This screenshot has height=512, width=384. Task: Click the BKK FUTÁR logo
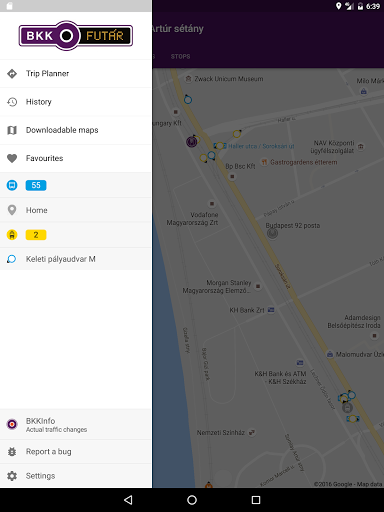76,35
